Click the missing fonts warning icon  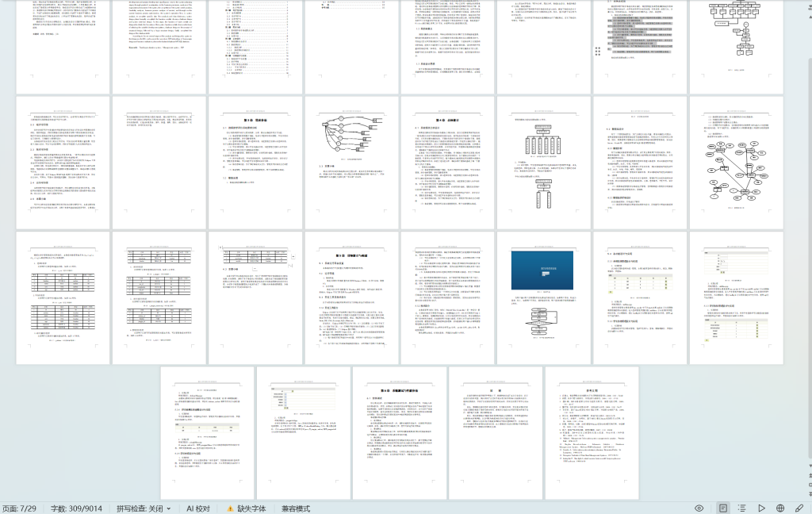pos(230,508)
